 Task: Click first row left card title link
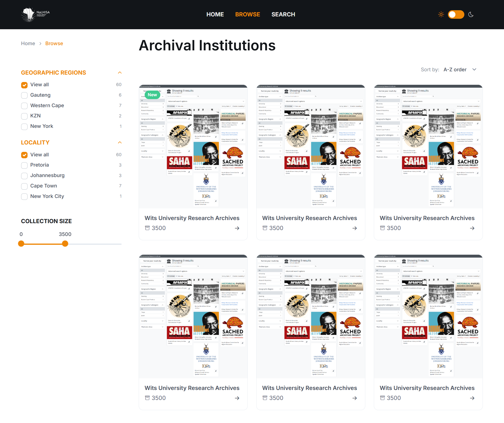[x=192, y=218]
